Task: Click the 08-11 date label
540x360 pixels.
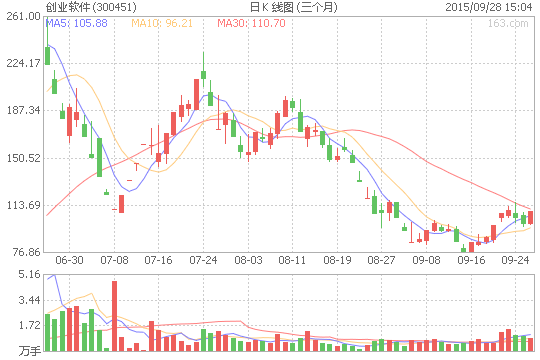Action: click(x=292, y=260)
